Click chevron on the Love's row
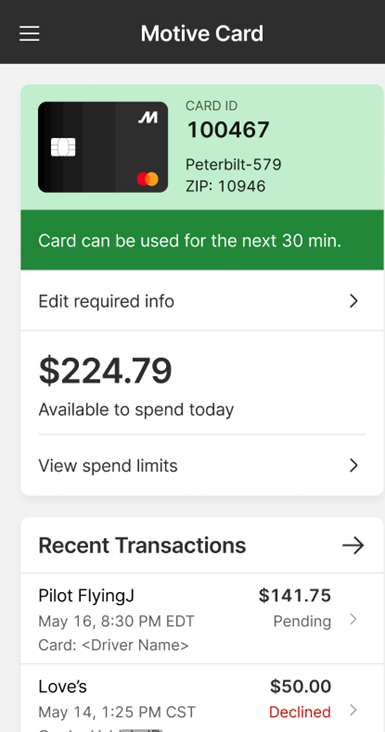This screenshot has height=732, width=385. (353, 711)
